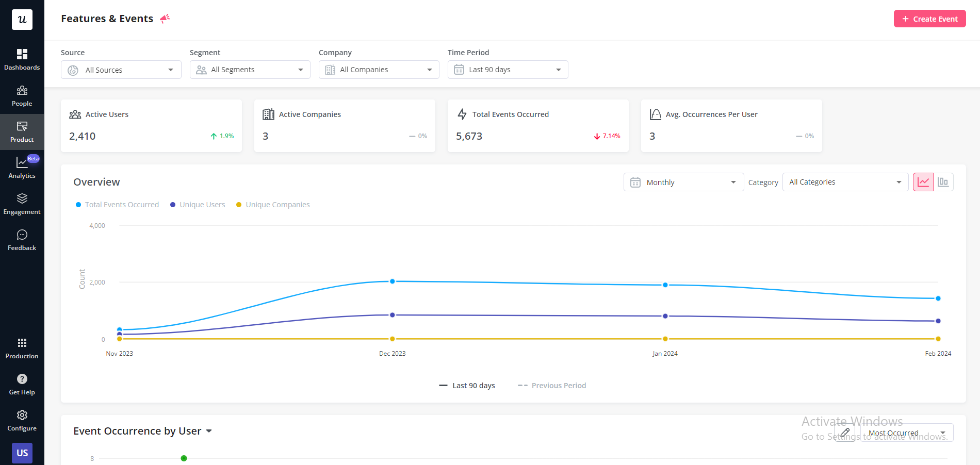
Task: Hide the Unique Users series
Action: (198, 204)
